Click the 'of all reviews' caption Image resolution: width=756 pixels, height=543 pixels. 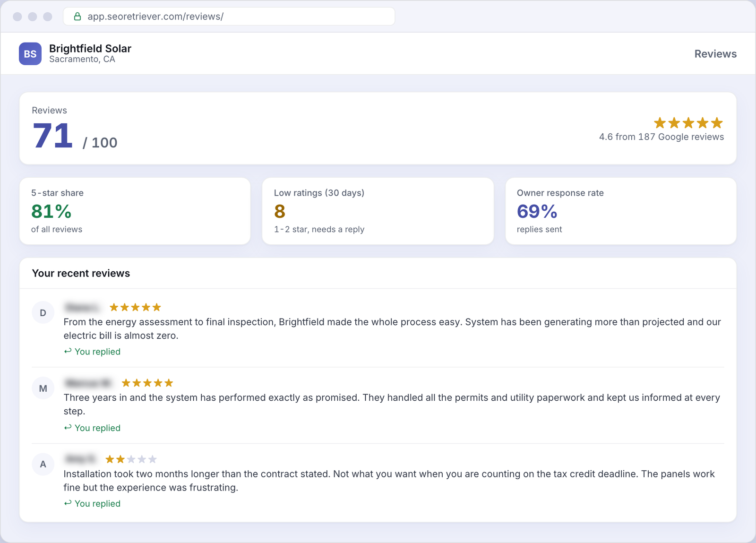click(x=57, y=230)
